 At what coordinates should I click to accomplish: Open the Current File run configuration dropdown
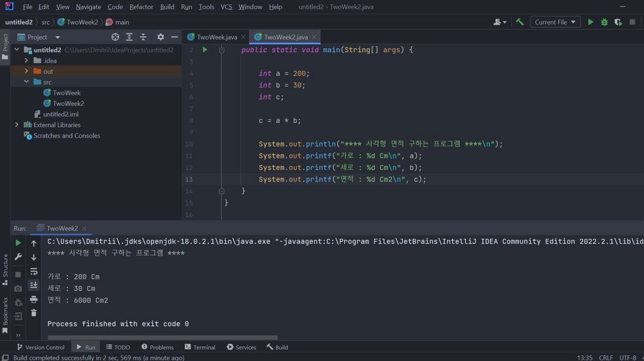tap(556, 22)
